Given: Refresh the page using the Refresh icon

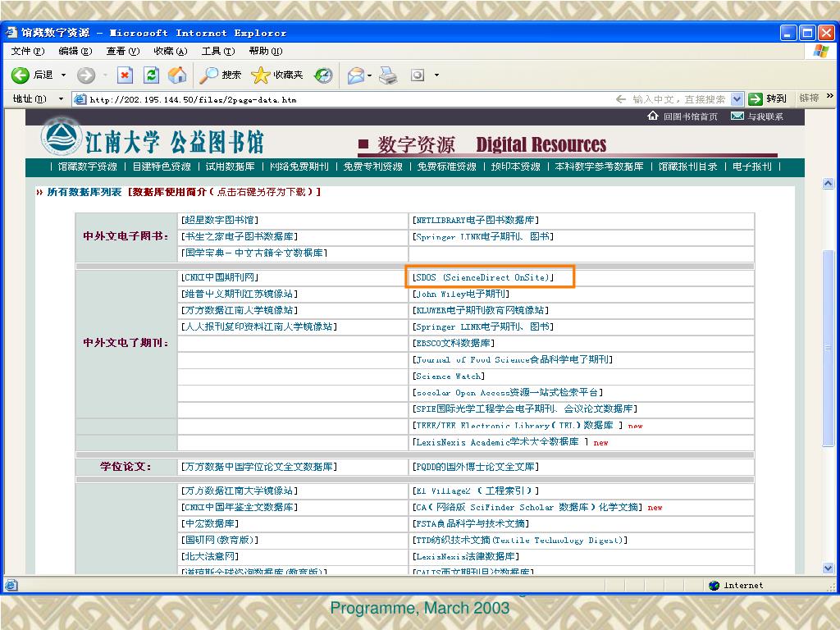Looking at the screenshot, I should click(x=152, y=75).
